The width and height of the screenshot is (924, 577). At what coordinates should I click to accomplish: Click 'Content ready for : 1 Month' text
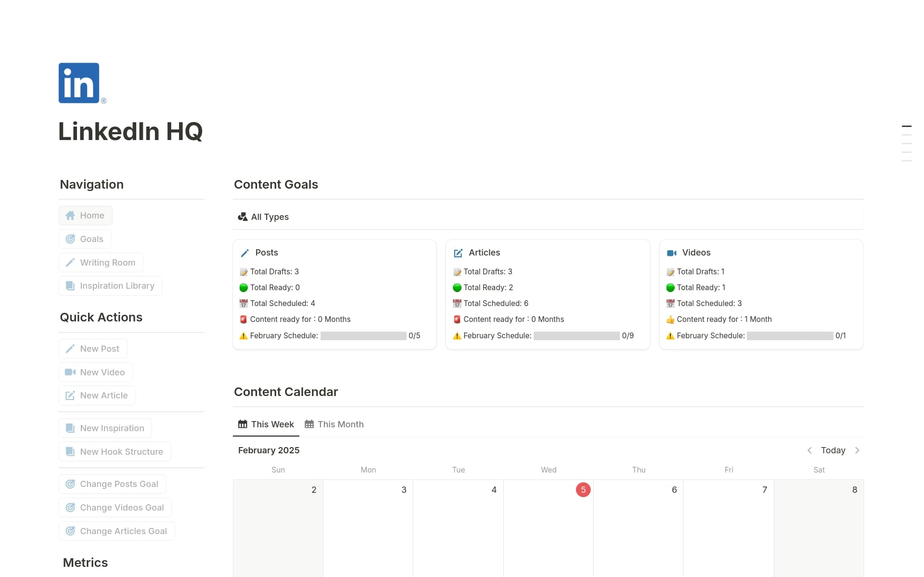(x=724, y=320)
